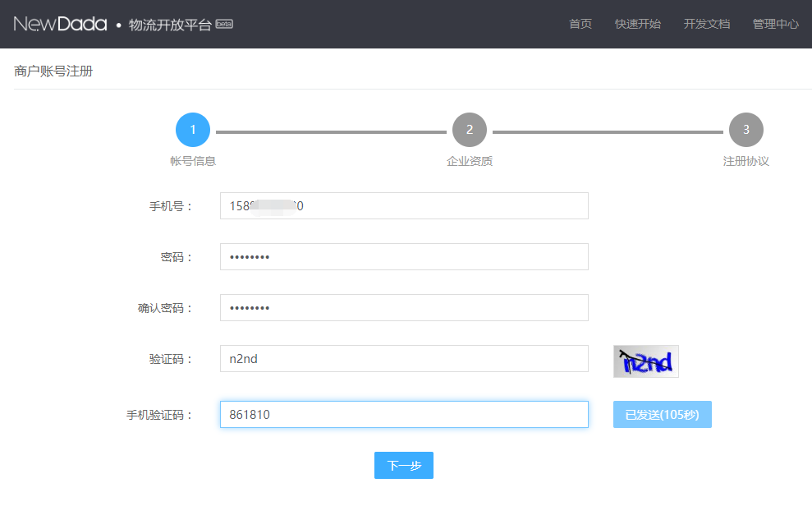
Task: Click the NewDada logo
Action: pyautogui.click(x=60, y=24)
